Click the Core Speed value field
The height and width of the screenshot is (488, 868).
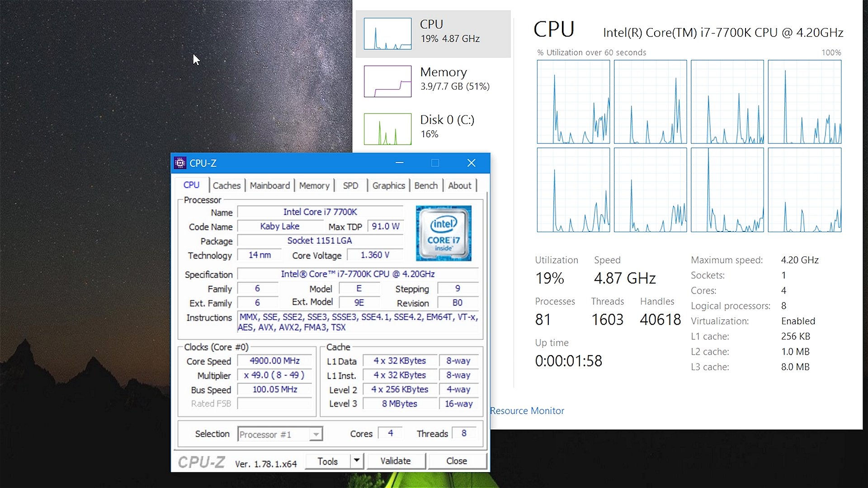click(274, 361)
